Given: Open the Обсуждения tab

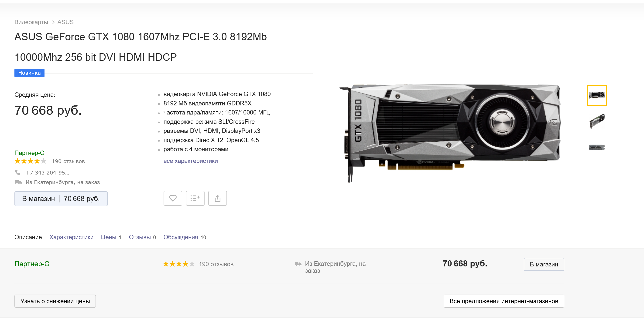Looking at the screenshot, I should point(181,237).
